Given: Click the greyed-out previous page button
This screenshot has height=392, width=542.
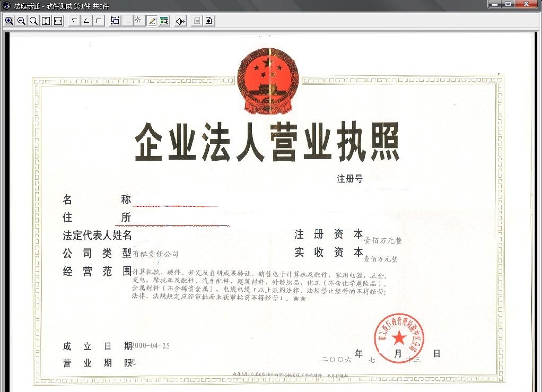Looking at the screenshot, I should (x=197, y=21).
